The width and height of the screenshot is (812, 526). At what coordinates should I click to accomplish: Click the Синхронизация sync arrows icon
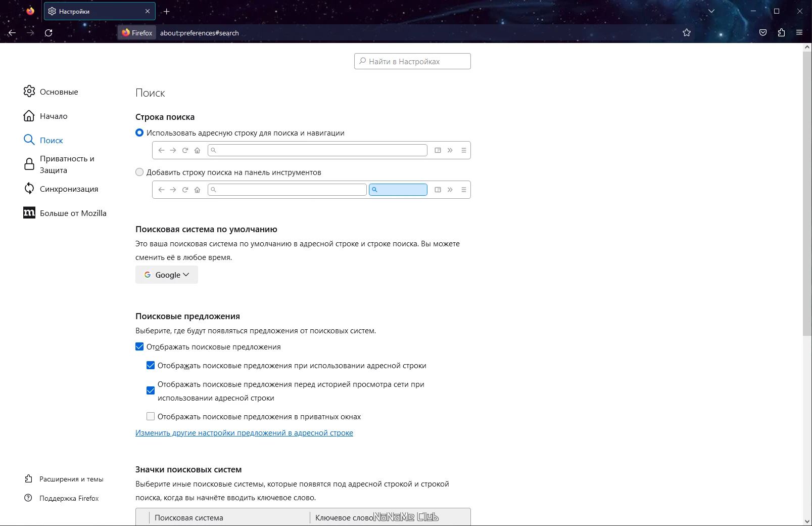[x=29, y=189]
